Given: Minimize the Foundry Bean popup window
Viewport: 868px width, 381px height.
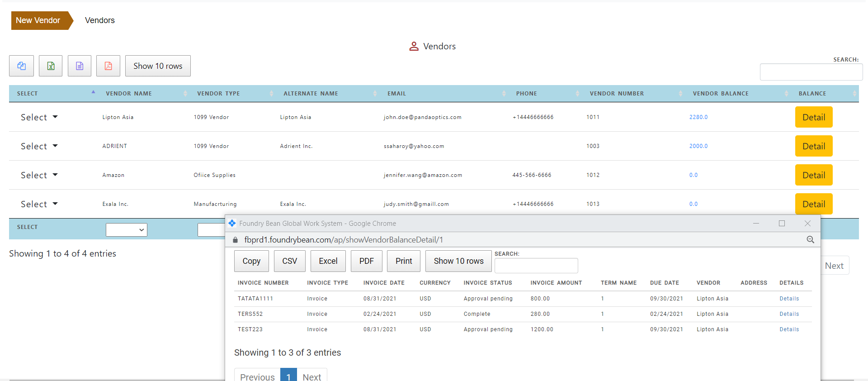Looking at the screenshot, I should 756,224.
